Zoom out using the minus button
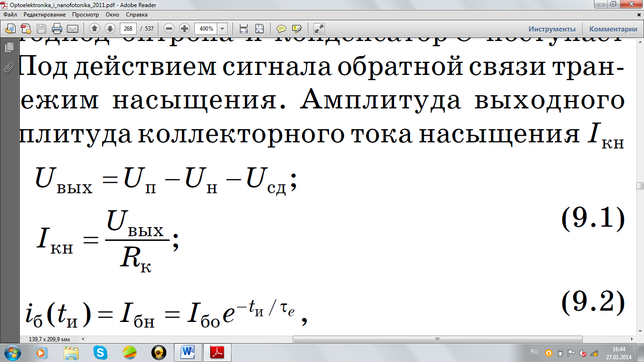This screenshot has height=362, width=644. [169, 28]
